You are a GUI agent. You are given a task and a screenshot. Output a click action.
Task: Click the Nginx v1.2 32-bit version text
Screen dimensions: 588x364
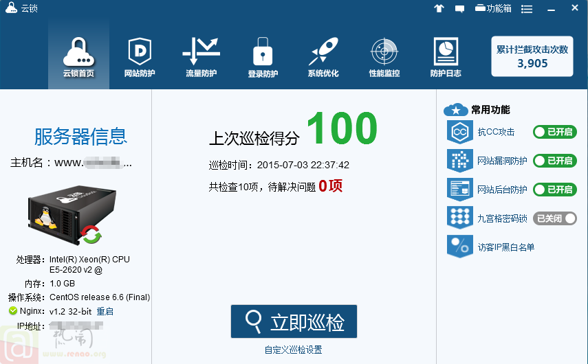[71, 311]
